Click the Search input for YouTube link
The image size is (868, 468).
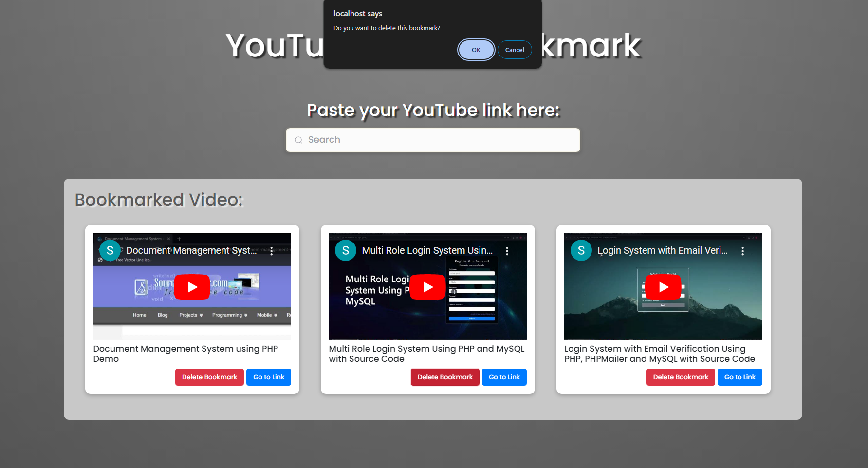(x=433, y=140)
